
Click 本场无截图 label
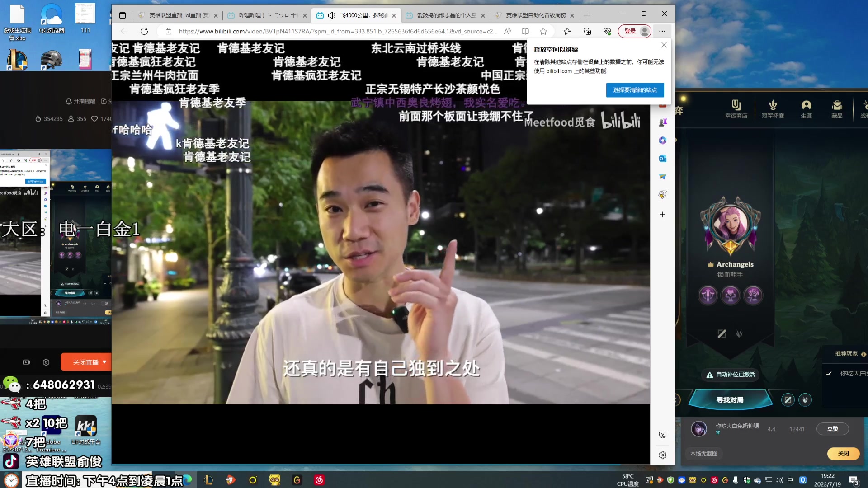[x=704, y=453]
